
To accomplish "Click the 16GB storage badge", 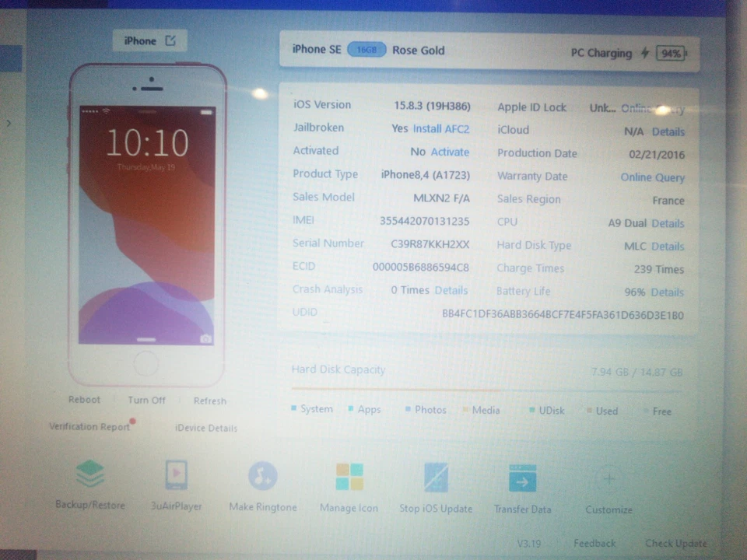I will [x=366, y=50].
